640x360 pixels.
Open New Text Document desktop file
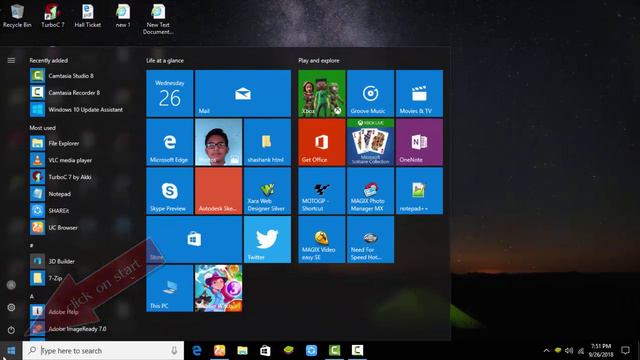coord(158,19)
